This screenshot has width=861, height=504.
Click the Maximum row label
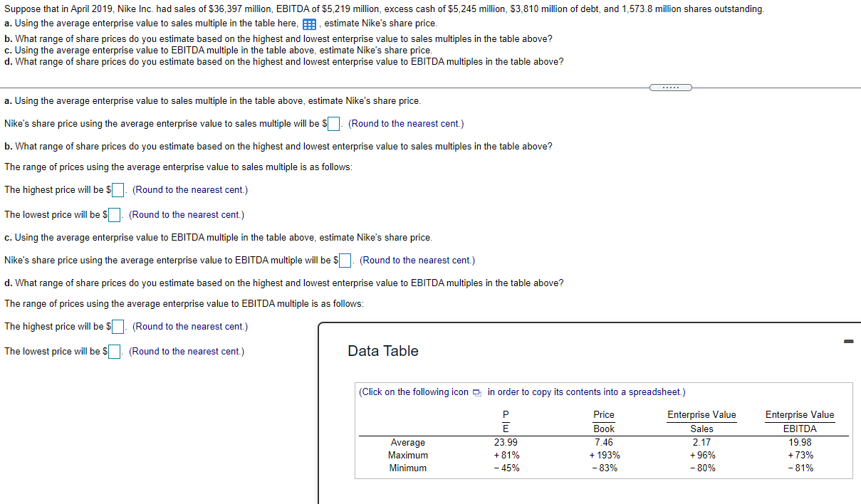coord(408,455)
